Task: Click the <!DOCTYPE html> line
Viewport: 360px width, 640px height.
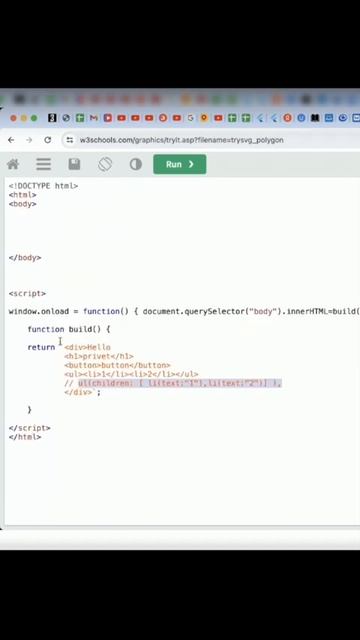Action: pyautogui.click(x=43, y=186)
